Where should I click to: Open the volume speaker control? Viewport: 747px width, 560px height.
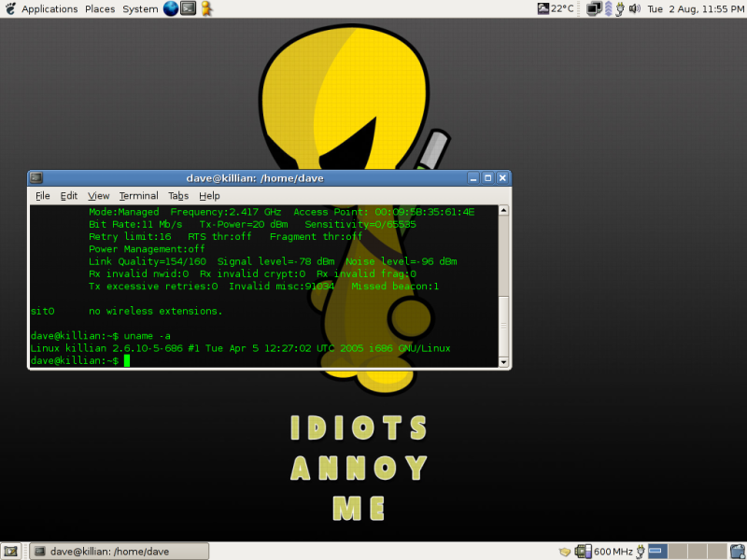point(634,8)
